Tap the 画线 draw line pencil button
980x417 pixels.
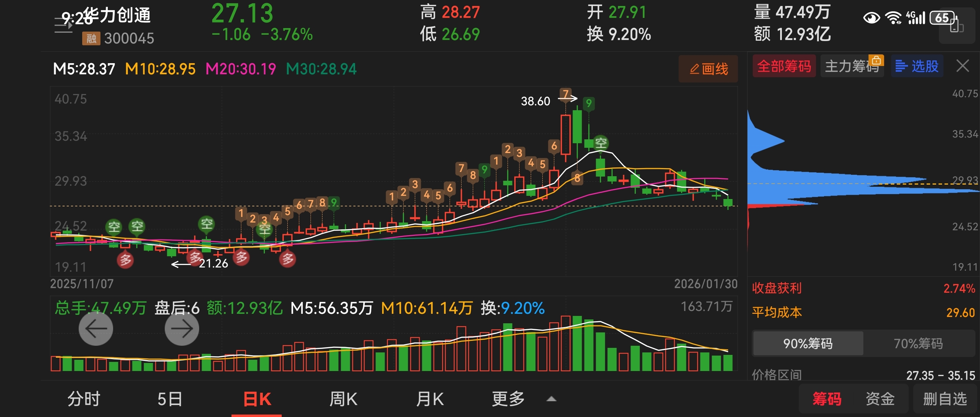pyautogui.click(x=708, y=69)
